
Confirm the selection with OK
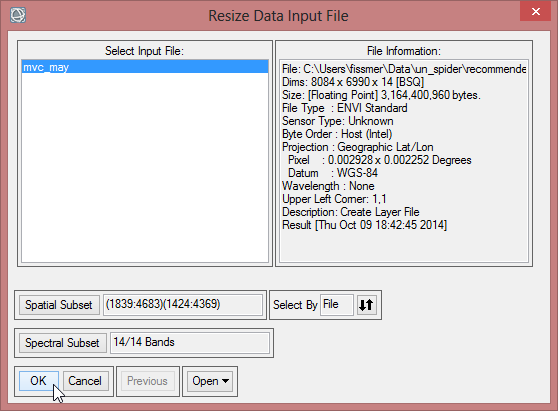39,381
